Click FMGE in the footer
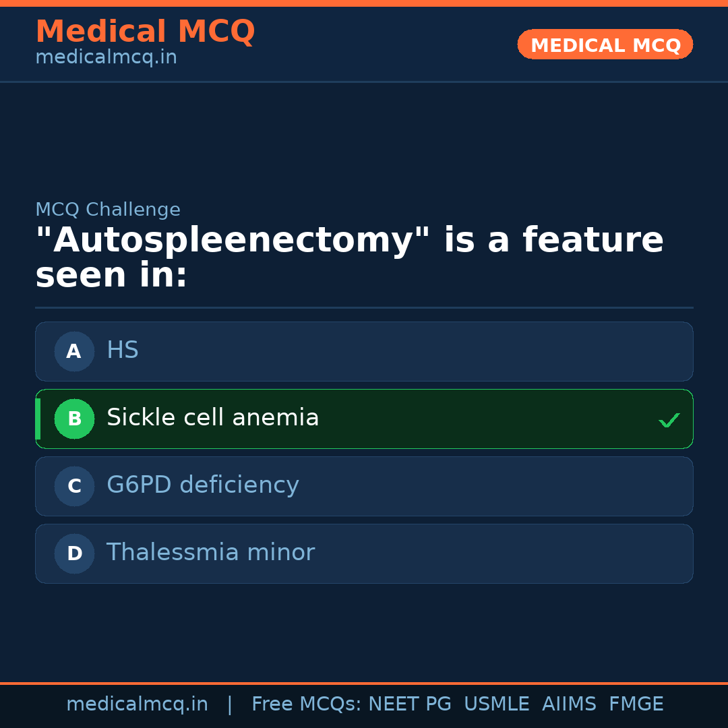Image resolution: width=728 pixels, height=728 pixels. [636, 704]
